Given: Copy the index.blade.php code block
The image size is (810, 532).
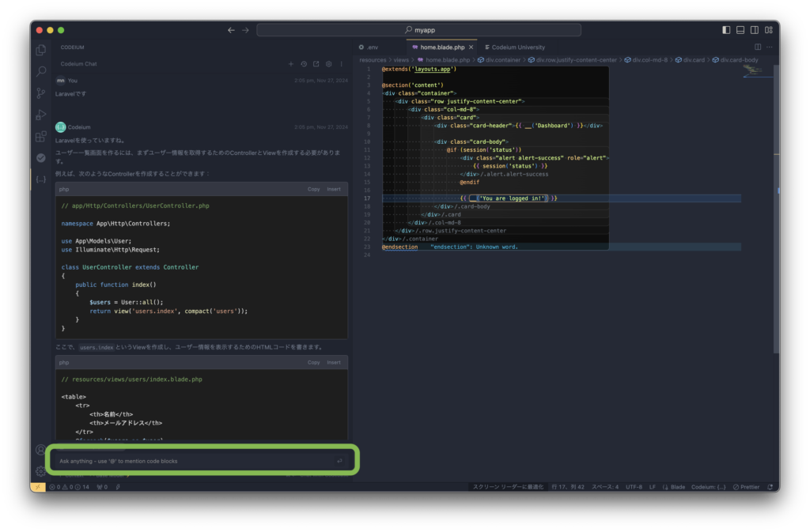Looking at the screenshot, I should point(313,362).
